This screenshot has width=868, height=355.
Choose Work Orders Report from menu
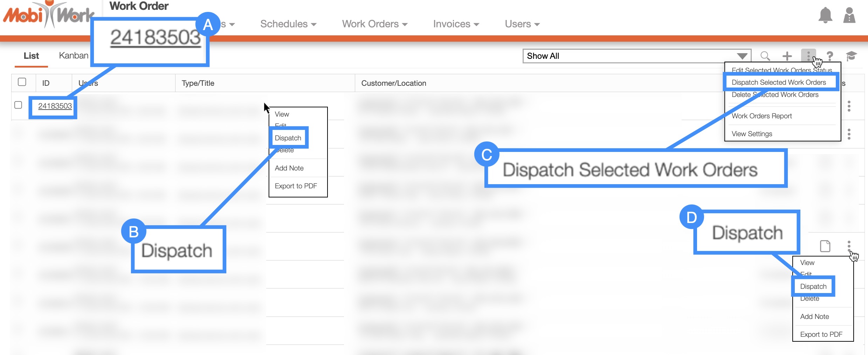click(x=762, y=116)
